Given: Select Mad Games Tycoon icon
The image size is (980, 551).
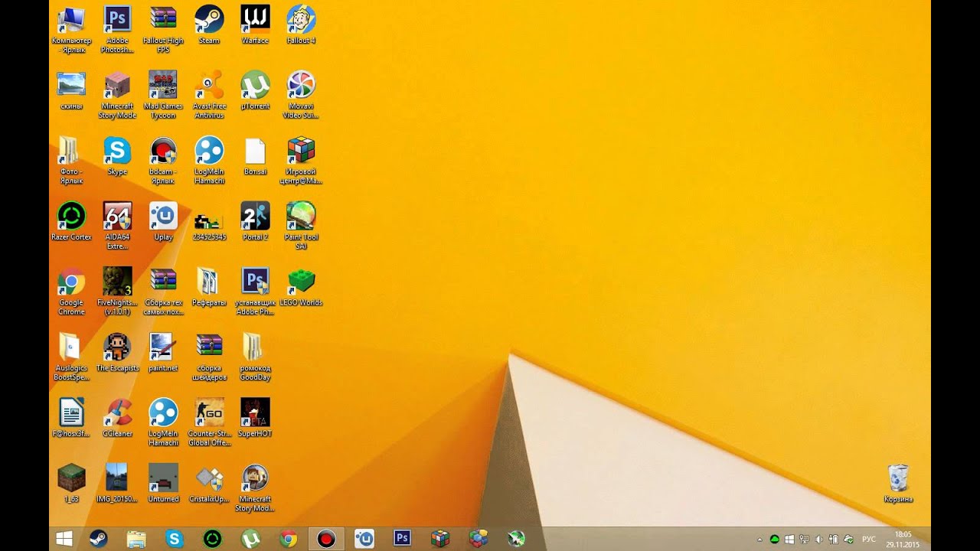Looking at the screenshot, I should [163, 95].
